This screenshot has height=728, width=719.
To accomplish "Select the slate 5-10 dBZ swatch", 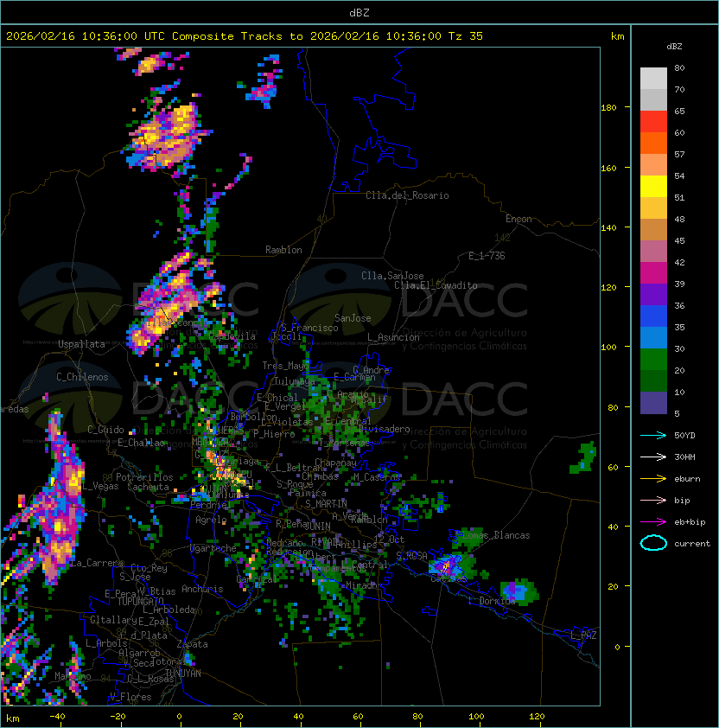I will point(653,403).
